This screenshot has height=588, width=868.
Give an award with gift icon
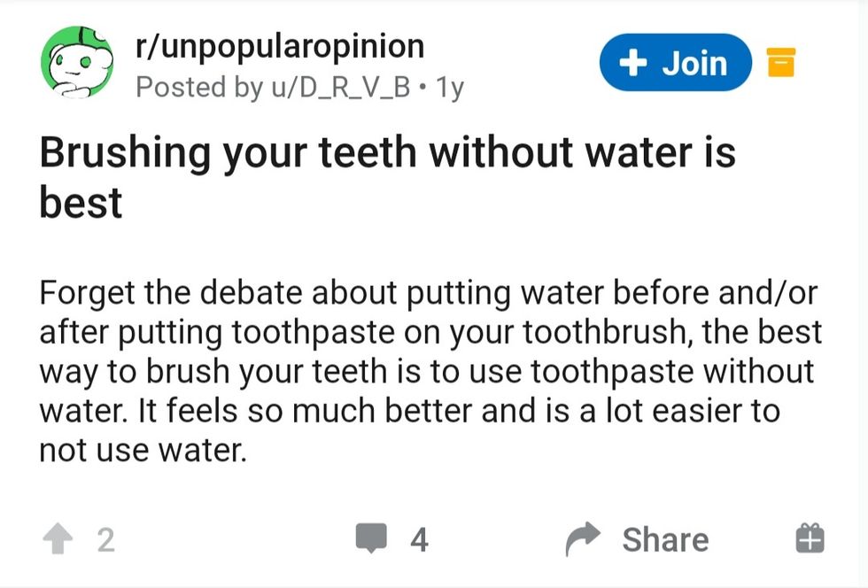[x=810, y=538]
